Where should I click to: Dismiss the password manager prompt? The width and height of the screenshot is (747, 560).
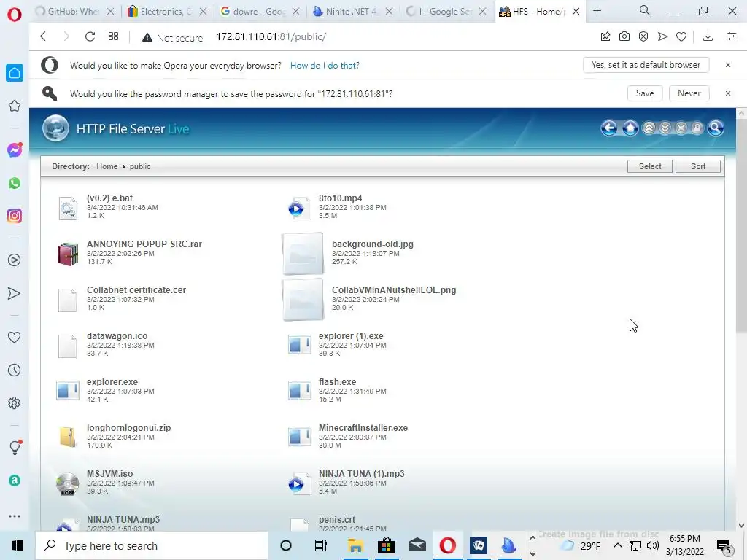click(x=728, y=93)
